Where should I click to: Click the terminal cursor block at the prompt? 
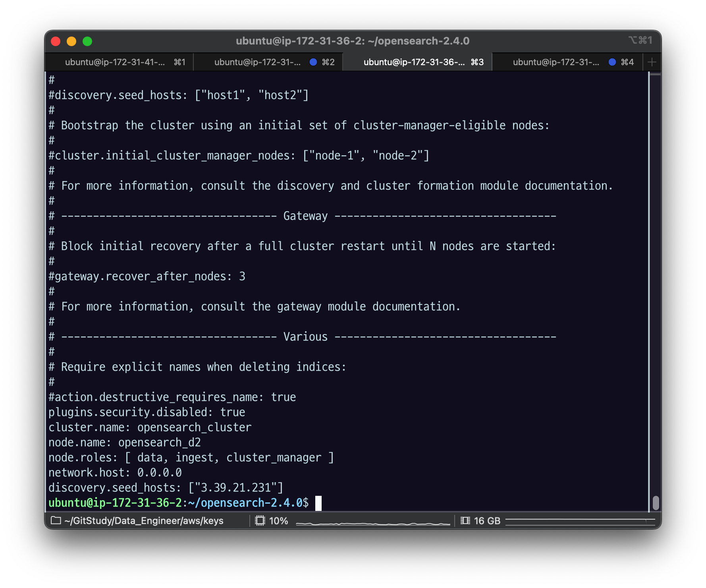pyautogui.click(x=318, y=503)
